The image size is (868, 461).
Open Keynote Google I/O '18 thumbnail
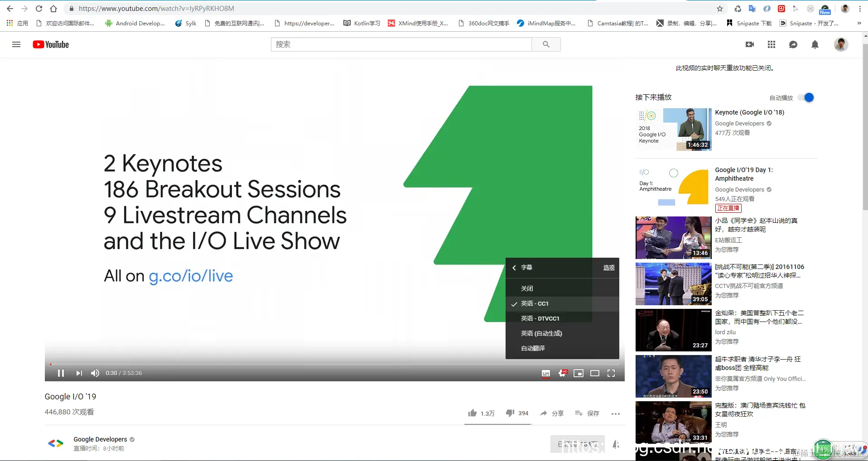click(x=673, y=130)
